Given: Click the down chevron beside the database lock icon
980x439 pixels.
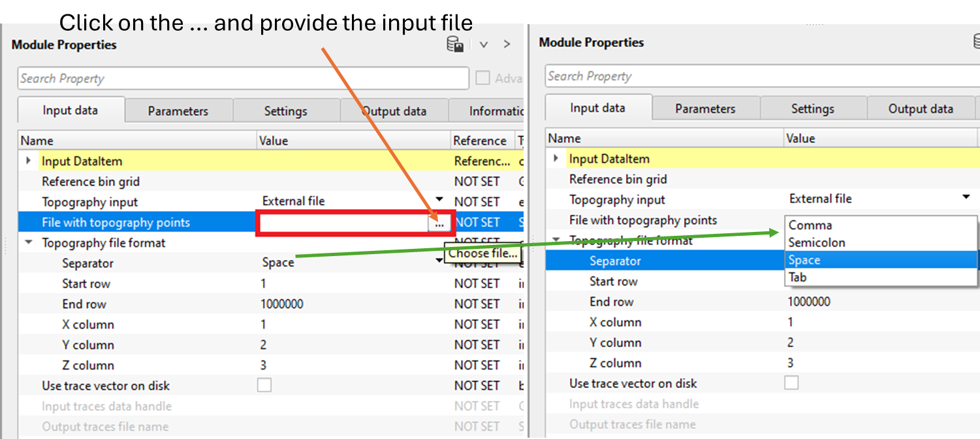Looking at the screenshot, I should [x=484, y=44].
